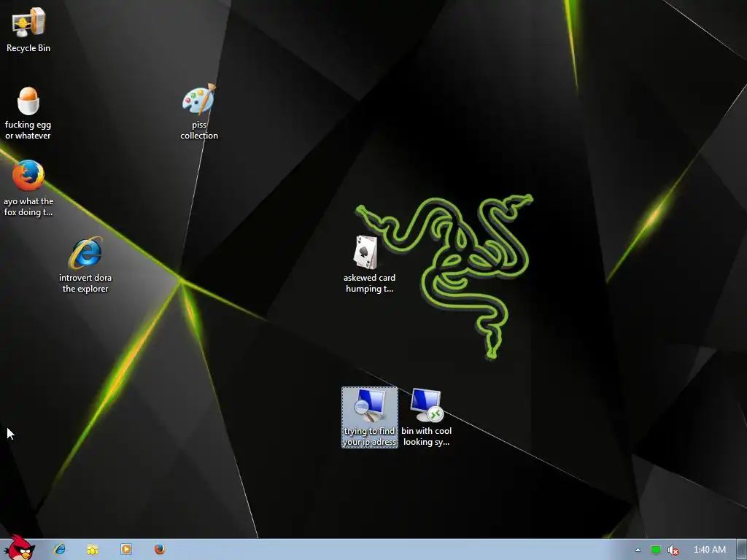The height and width of the screenshot is (560, 747).
Task: Select 'trying to find your ip adress' icon
Action: 370,417
